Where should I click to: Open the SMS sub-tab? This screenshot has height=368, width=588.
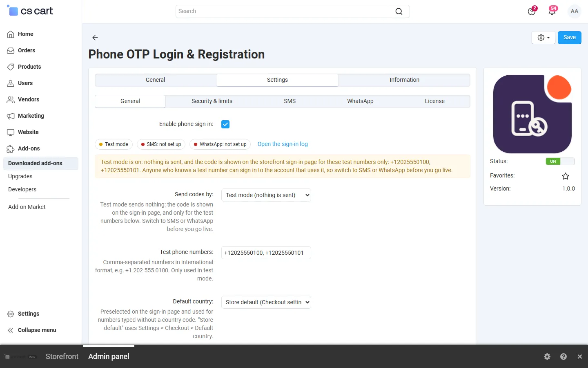pos(290,101)
